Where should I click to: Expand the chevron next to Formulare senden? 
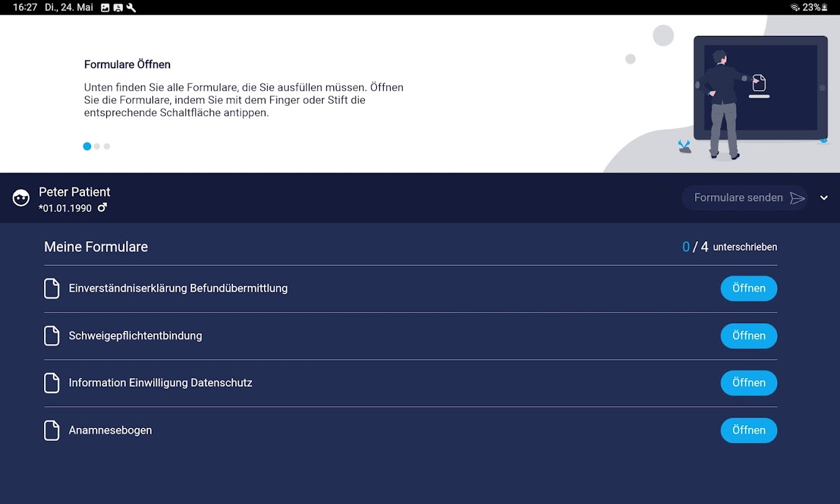pyautogui.click(x=824, y=198)
